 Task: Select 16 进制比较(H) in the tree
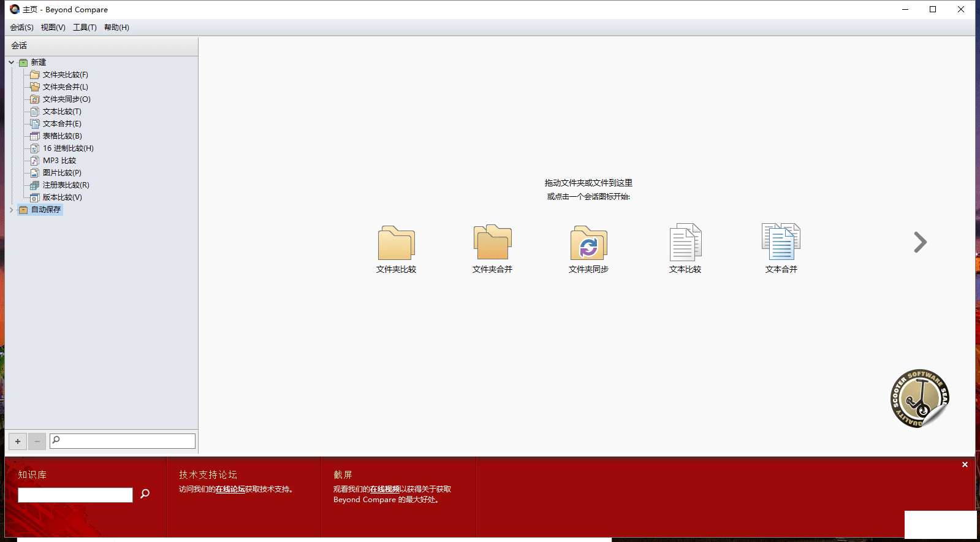(x=68, y=148)
